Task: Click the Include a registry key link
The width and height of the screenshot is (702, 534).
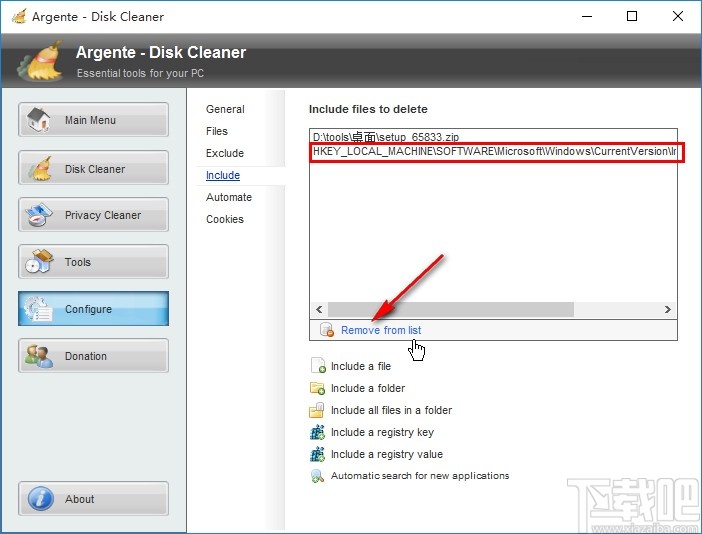Action: 382,432
